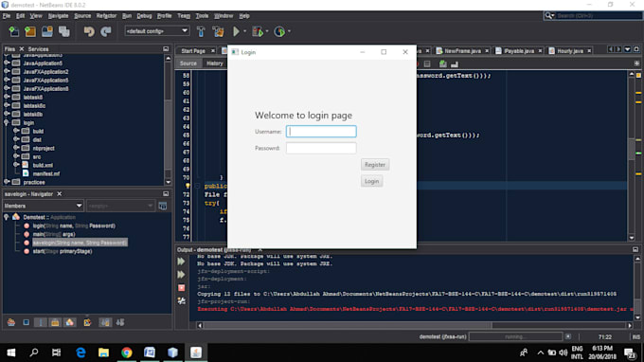Image resolution: width=644 pixels, height=362 pixels.
Task: Toggle Show Inner Classes filter in Navigator
Action: coord(70,322)
